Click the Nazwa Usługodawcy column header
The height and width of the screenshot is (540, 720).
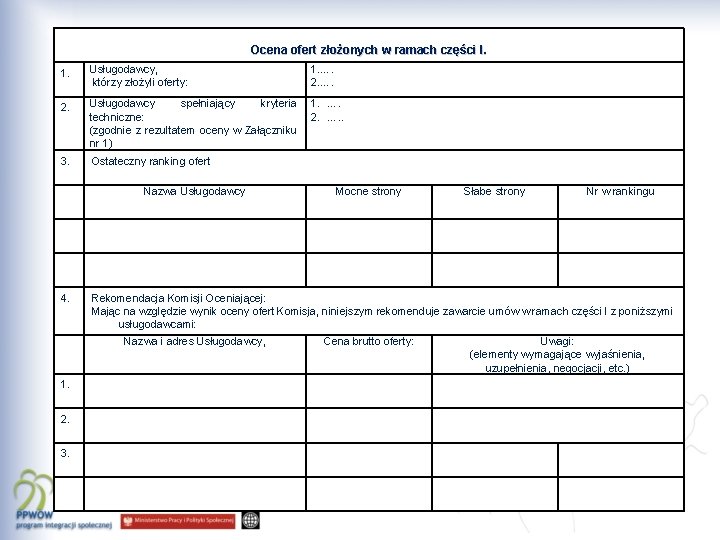click(x=195, y=202)
